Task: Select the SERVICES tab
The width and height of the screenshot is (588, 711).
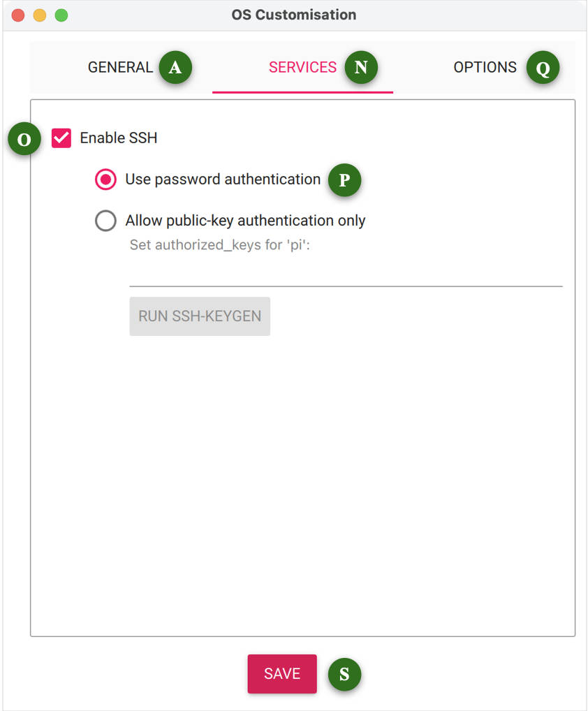Action: click(x=302, y=68)
